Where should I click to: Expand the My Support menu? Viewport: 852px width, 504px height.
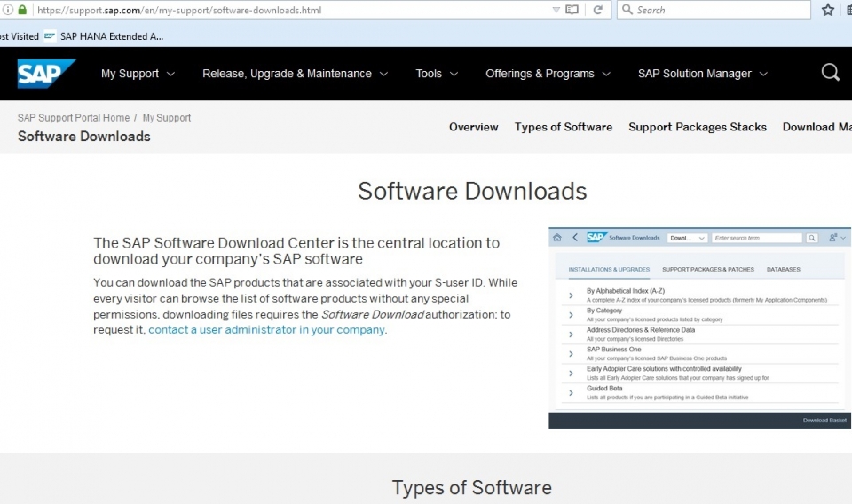click(138, 74)
